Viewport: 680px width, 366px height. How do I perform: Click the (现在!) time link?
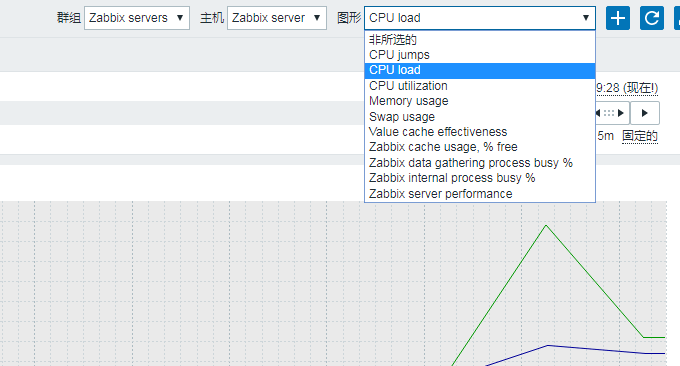[641, 88]
